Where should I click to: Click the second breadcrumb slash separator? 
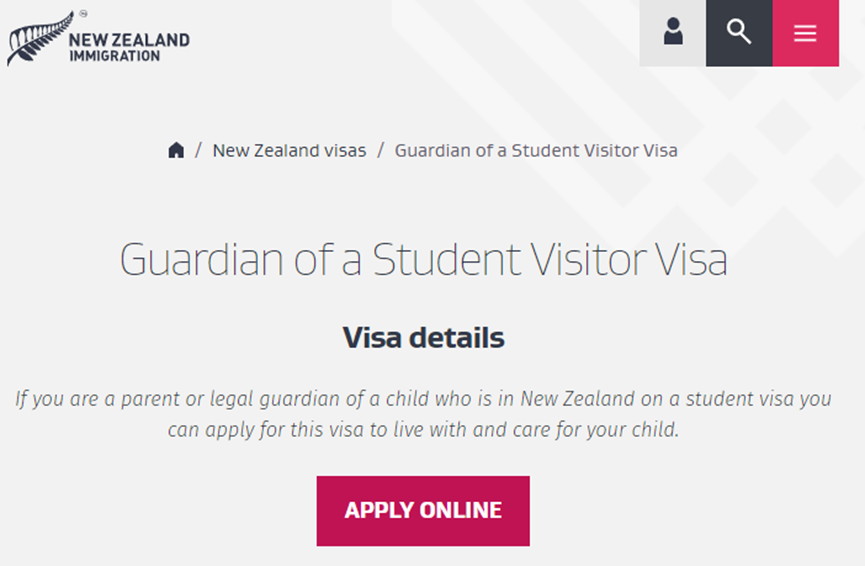tap(380, 150)
